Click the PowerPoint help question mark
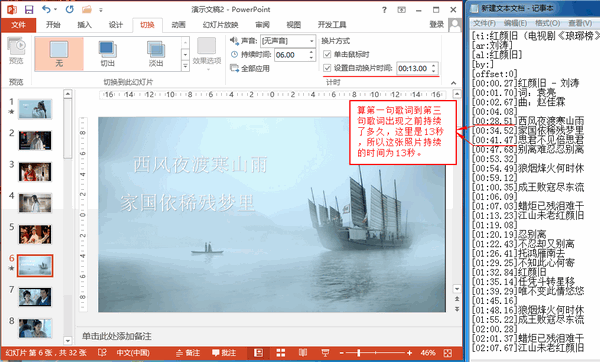Screen dimensions: 600x362 [x=384, y=10]
